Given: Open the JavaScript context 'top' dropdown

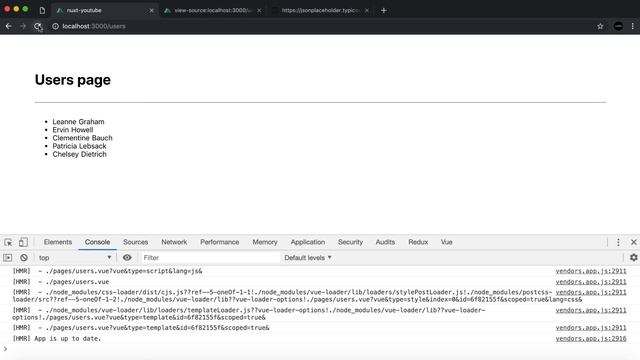Looking at the screenshot, I should (x=75, y=258).
